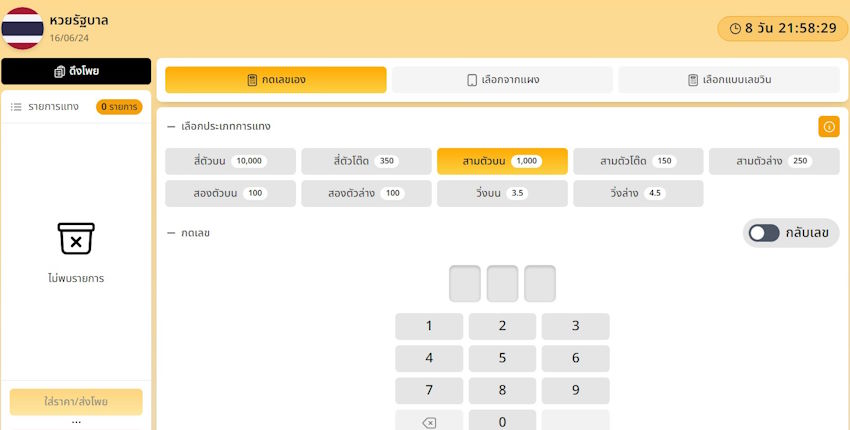Click the list icon beside รายการแทง
Image resolution: width=850 pixels, height=430 pixels.
(x=16, y=107)
